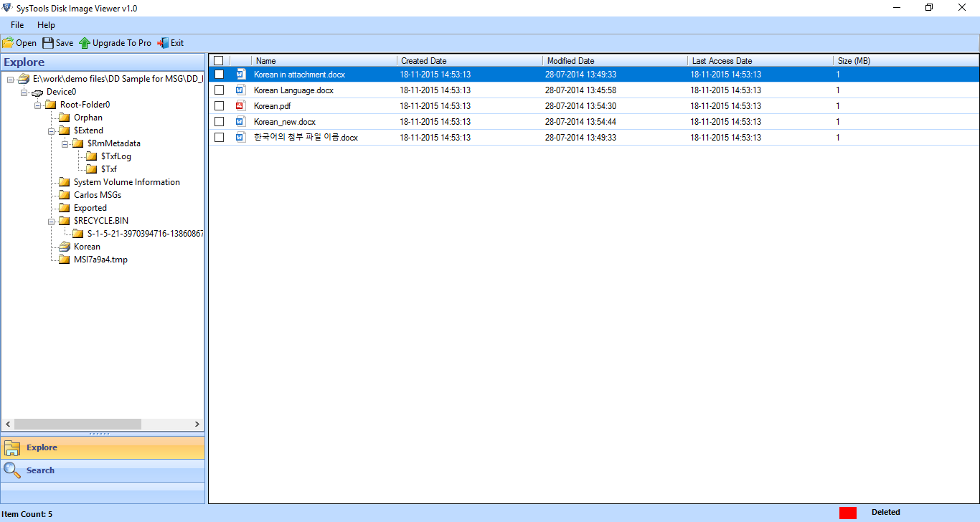Collapse the $RECYCLE.BIN folder node

click(x=51, y=221)
